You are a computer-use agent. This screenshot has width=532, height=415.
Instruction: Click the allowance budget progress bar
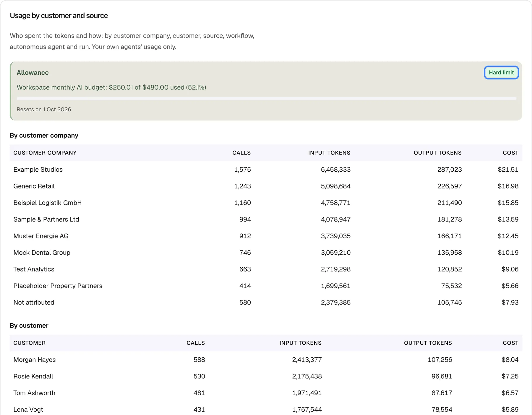(x=267, y=98)
